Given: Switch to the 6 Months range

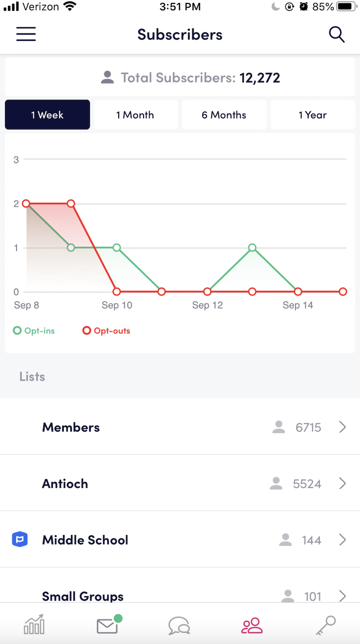Looking at the screenshot, I should (x=224, y=115).
